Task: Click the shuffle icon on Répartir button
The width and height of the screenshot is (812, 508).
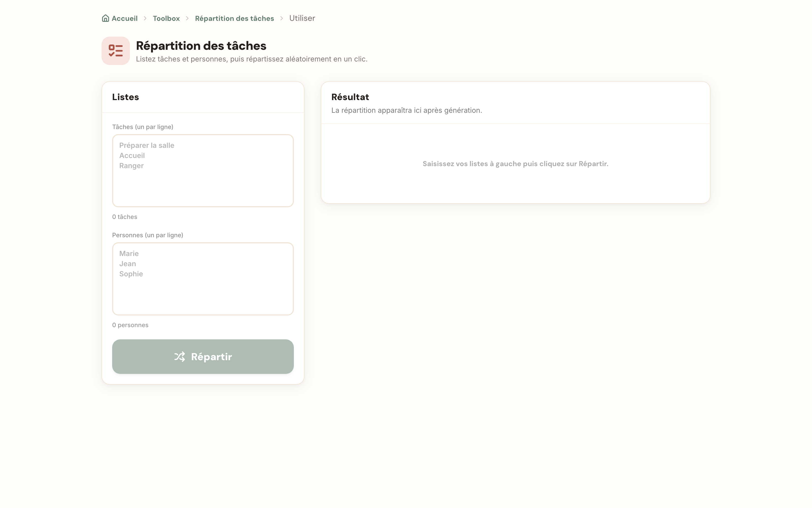Action: [x=179, y=356]
